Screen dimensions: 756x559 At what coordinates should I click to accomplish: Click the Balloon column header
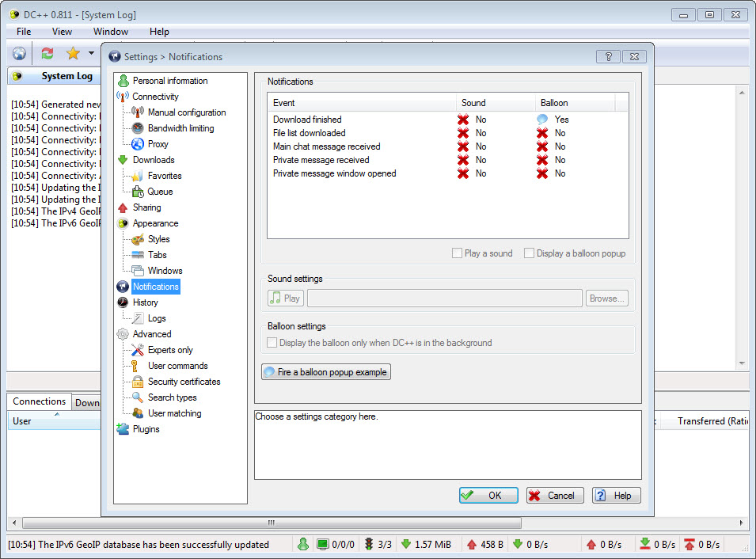576,103
